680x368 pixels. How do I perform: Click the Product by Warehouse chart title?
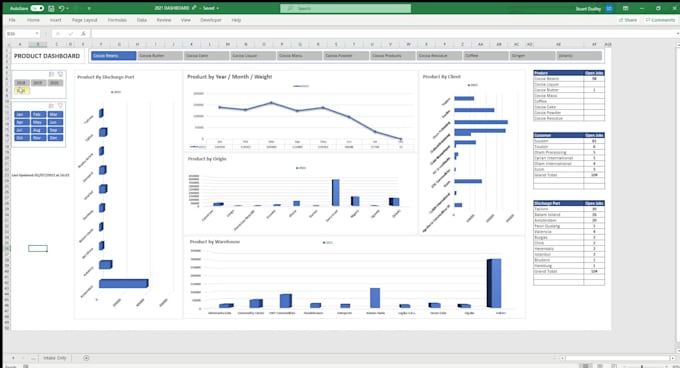pyautogui.click(x=215, y=242)
